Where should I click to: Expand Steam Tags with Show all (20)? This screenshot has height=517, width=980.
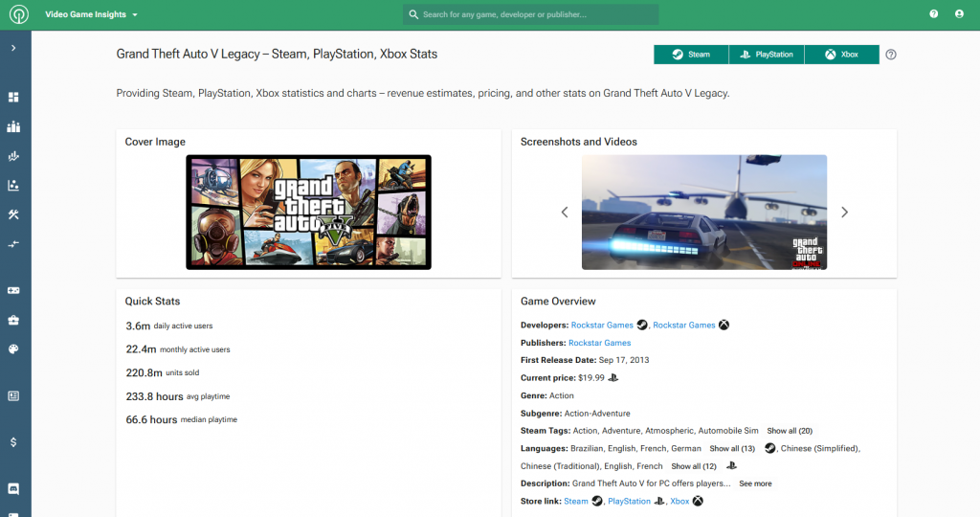pos(790,431)
